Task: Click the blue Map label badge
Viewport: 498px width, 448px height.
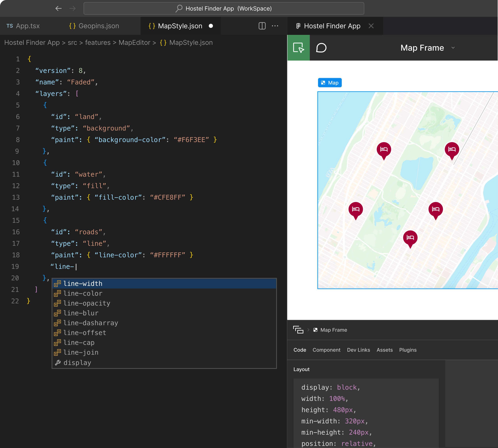Action: click(330, 83)
